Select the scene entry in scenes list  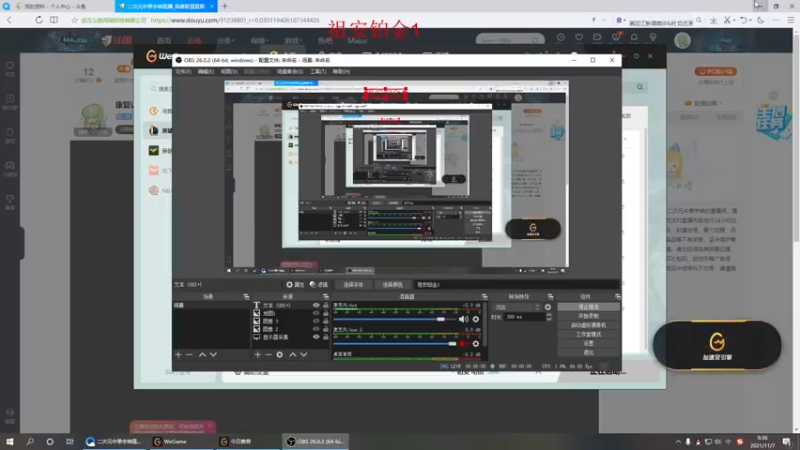point(211,305)
